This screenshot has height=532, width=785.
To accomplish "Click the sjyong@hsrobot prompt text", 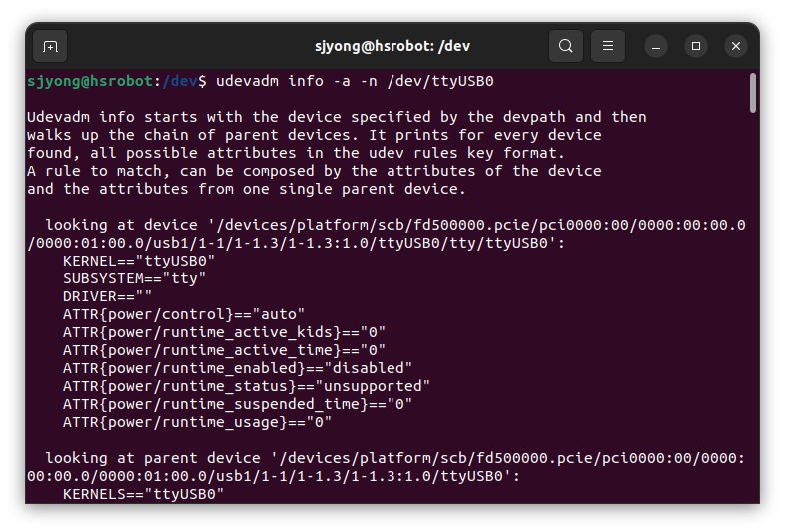I will [90, 81].
